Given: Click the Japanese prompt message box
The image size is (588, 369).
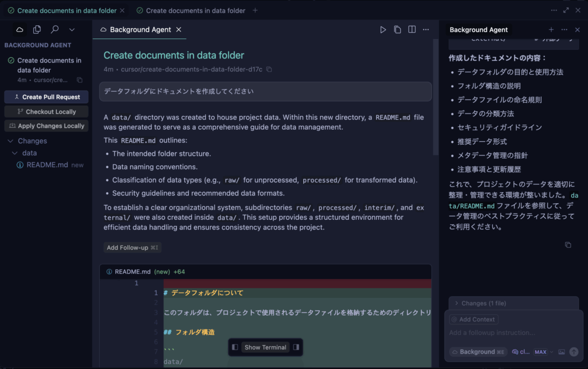Looking at the screenshot, I should pos(265,91).
